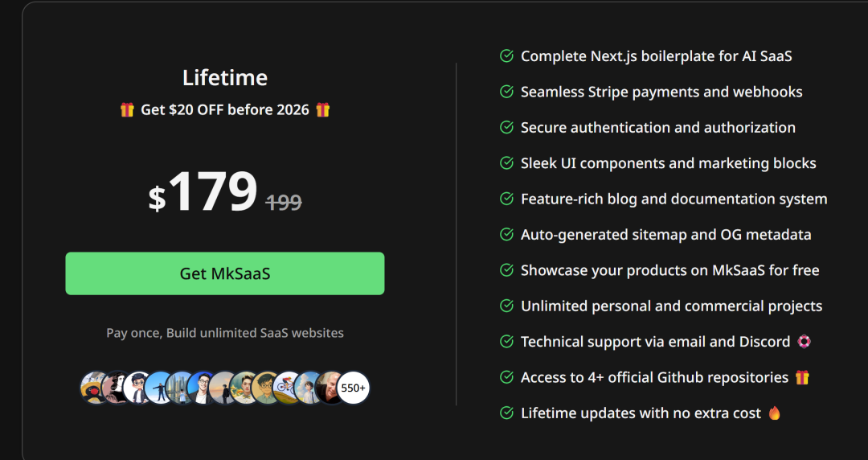The width and height of the screenshot is (868, 460).
Task: Click the 'Lifetime' plan heading
Action: pyautogui.click(x=225, y=78)
